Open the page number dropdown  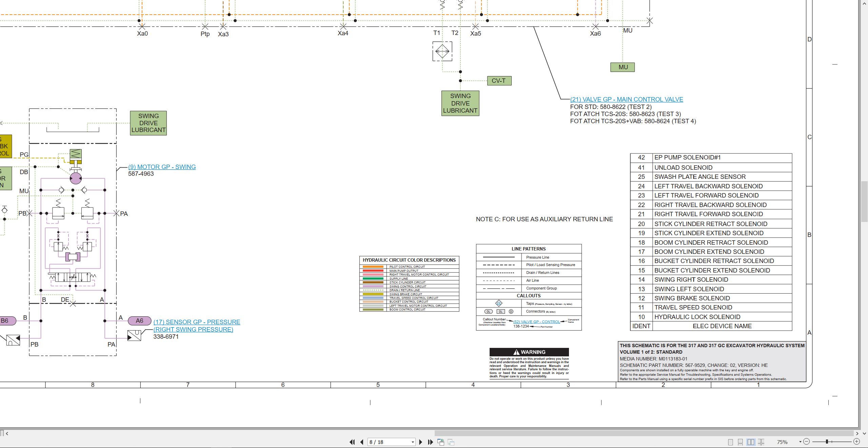pos(413,442)
